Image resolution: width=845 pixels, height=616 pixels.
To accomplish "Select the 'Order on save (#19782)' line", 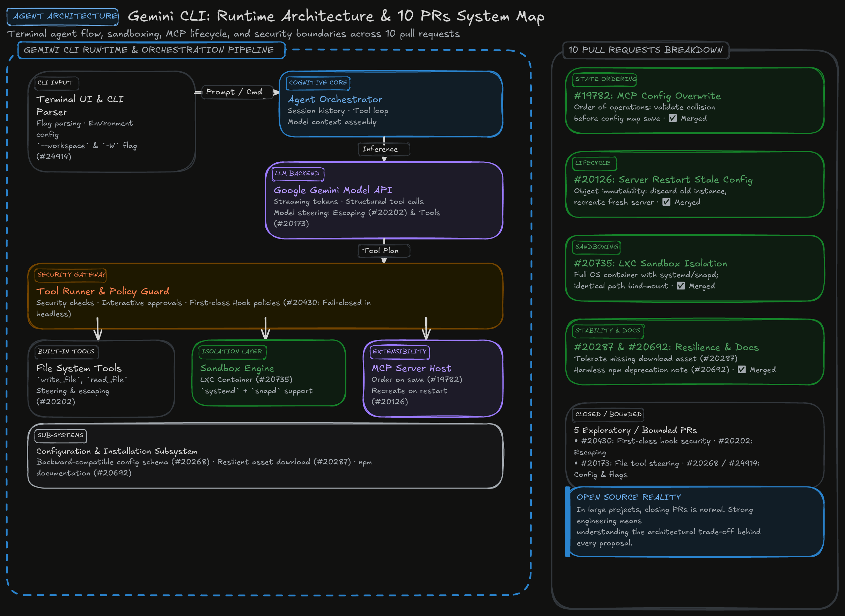I will pyautogui.click(x=417, y=380).
